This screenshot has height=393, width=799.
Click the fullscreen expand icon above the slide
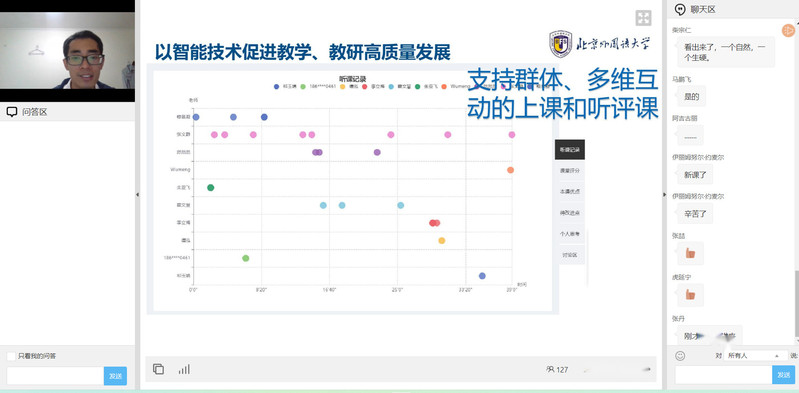(643, 18)
